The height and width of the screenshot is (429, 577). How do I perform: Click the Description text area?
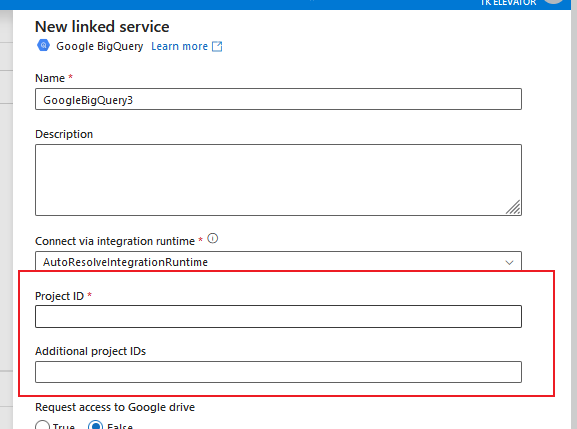(x=278, y=180)
